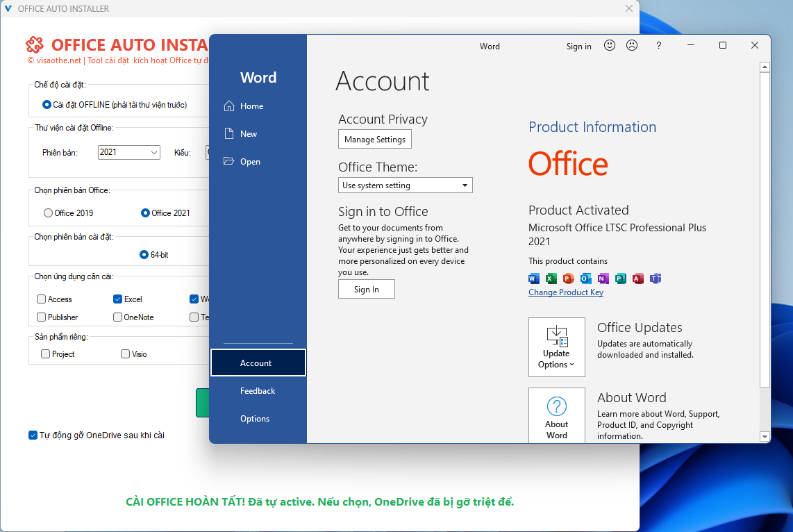Click the installer title bar V icon
793x532 pixels.
click(x=8, y=8)
